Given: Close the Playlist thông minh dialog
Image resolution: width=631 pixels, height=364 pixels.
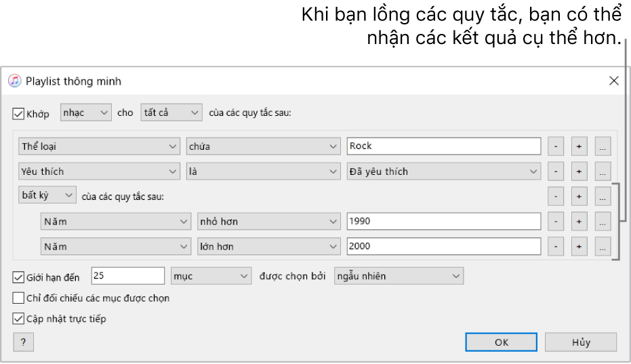Looking at the screenshot, I should point(613,81).
